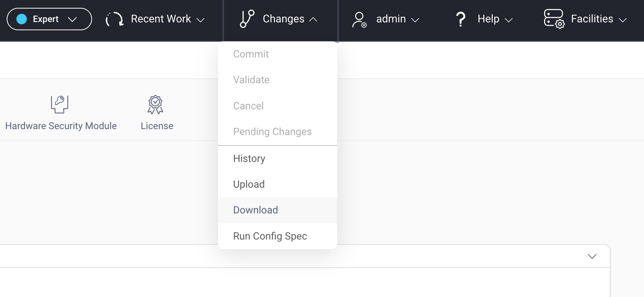Click the Changes menu label
The height and width of the screenshot is (297, 644).
pyautogui.click(x=284, y=19)
